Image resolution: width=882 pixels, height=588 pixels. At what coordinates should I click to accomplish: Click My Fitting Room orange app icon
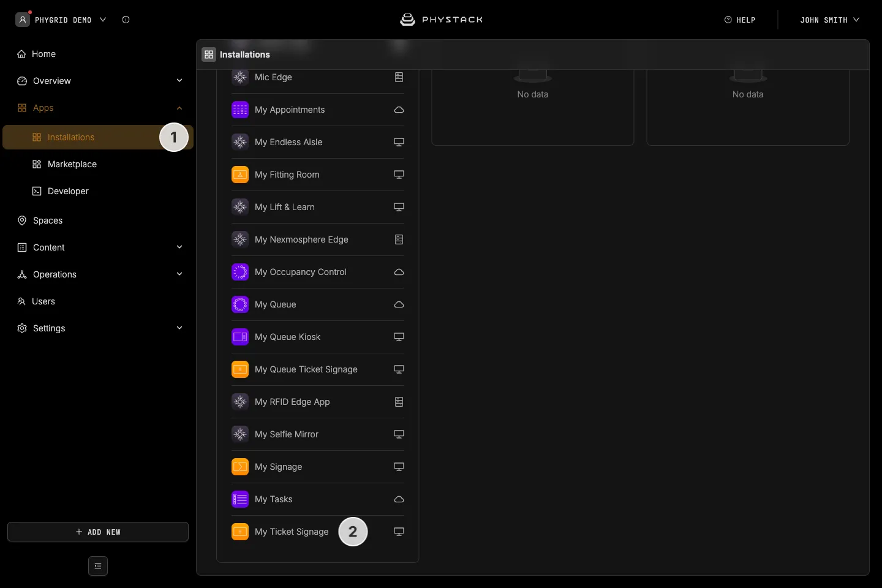coord(240,175)
